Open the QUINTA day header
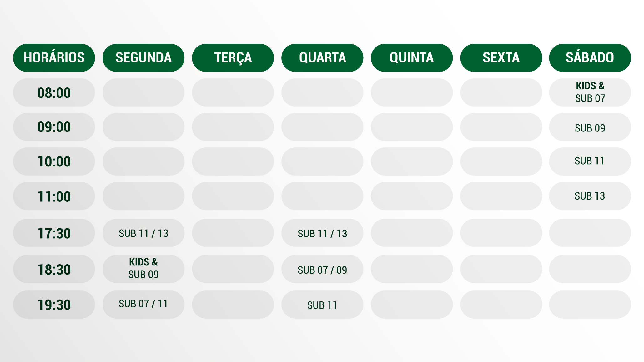 point(411,58)
